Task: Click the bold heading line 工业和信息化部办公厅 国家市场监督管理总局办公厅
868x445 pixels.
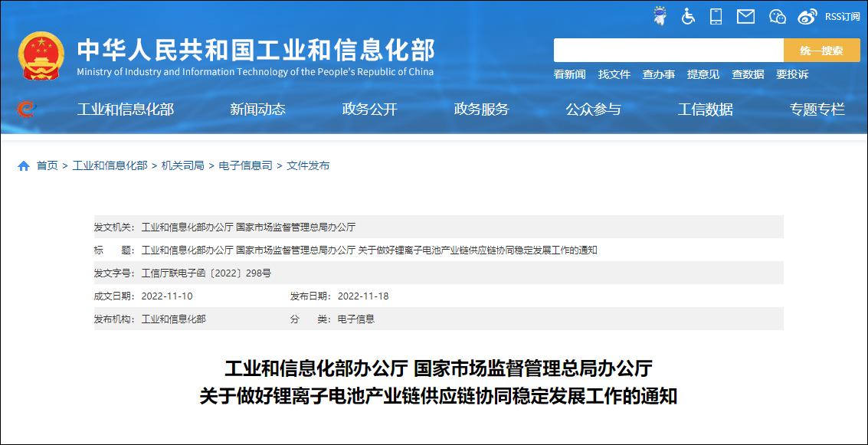Action: tap(439, 368)
